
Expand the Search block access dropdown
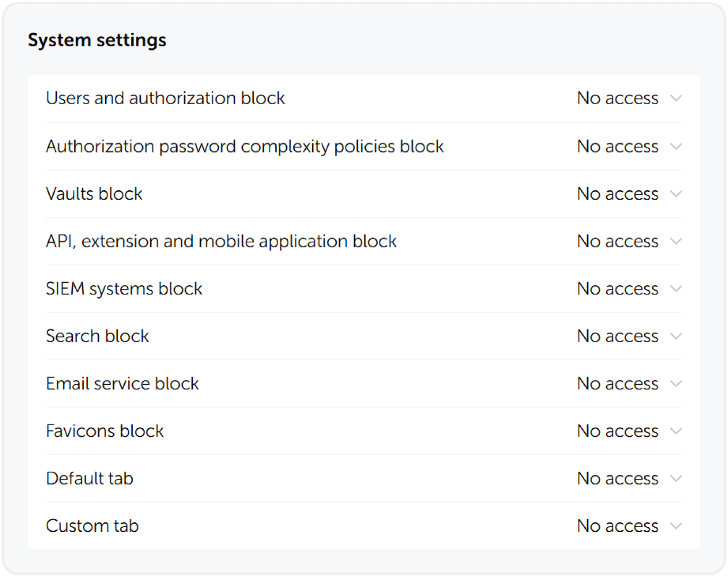coord(676,336)
